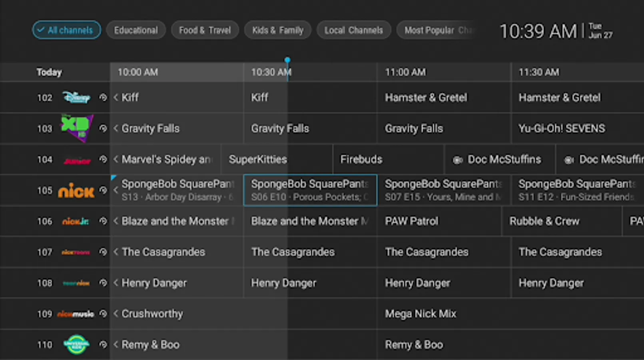Image resolution: width=644 pixels, height=360 pixels.
Task: Open SpongeBob S07 E15 Yours, Mine episode
Action: [444, 190]
